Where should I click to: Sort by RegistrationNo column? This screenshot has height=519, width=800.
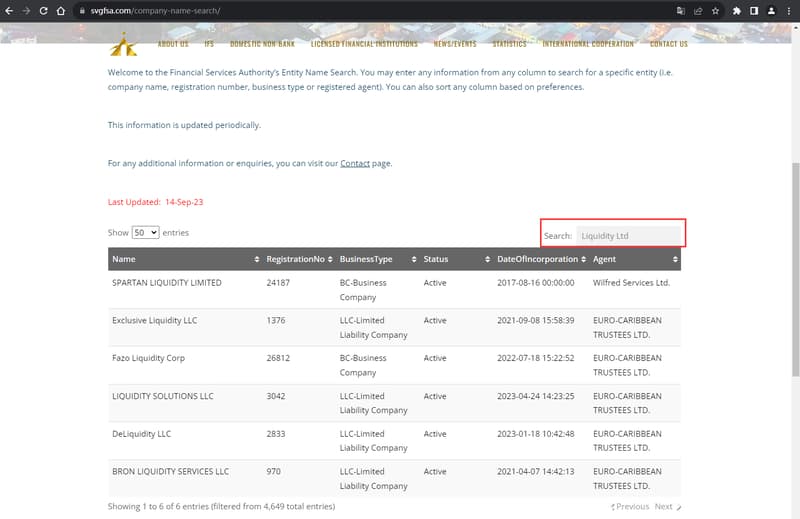coord(299,259)
